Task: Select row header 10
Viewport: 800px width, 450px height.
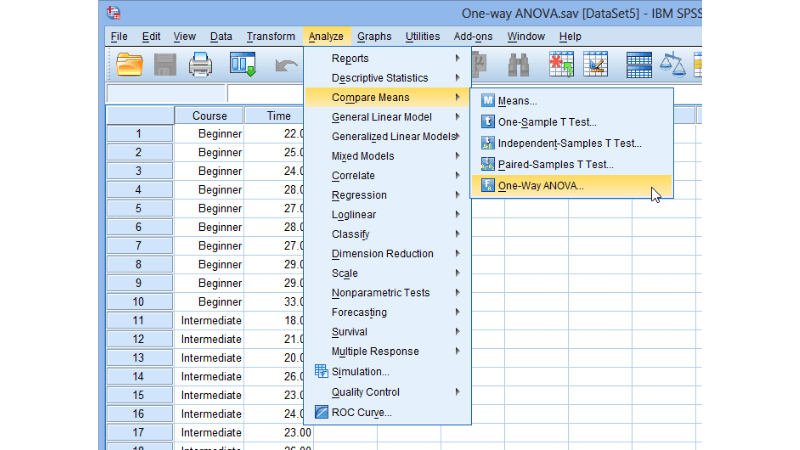Action: pyautogui.click(x=139, y=302)
